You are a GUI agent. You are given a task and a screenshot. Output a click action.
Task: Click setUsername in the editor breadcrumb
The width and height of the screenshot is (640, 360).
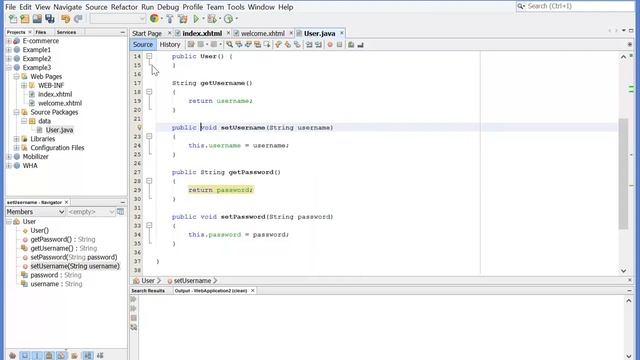(x=192, y=281)
